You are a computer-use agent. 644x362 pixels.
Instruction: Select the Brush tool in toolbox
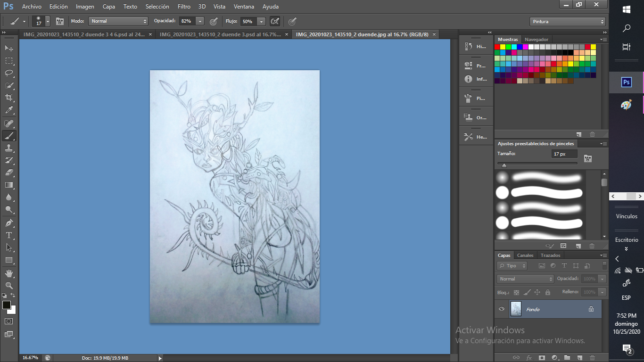[x=9, y=136]
